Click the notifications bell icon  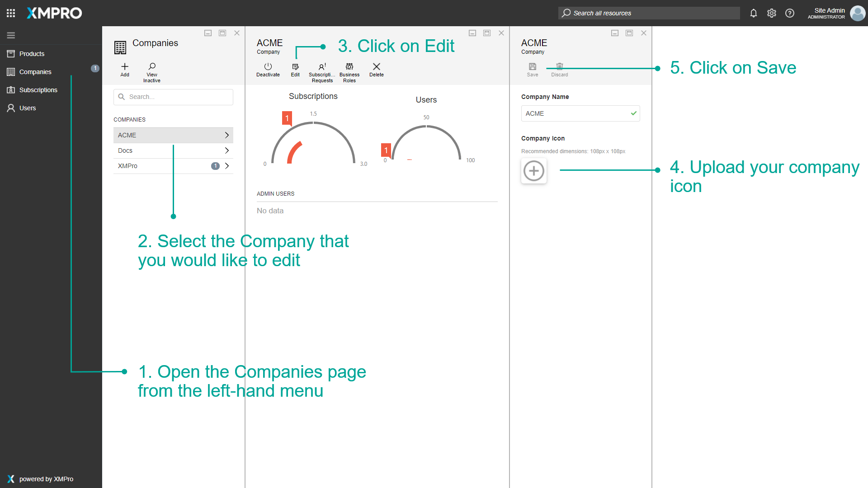pyautogui.click(x=753, y=13)
